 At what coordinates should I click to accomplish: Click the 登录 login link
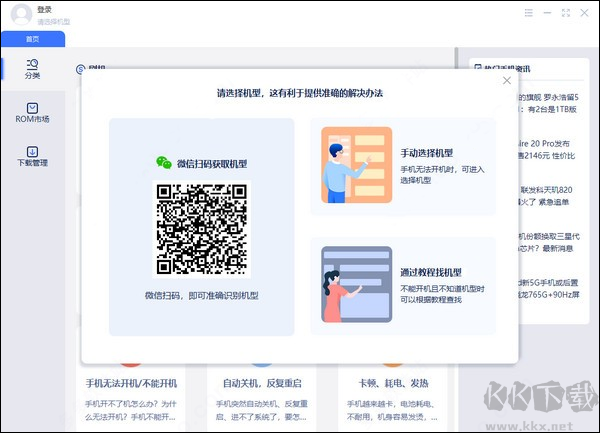click(x=44, y=10)
